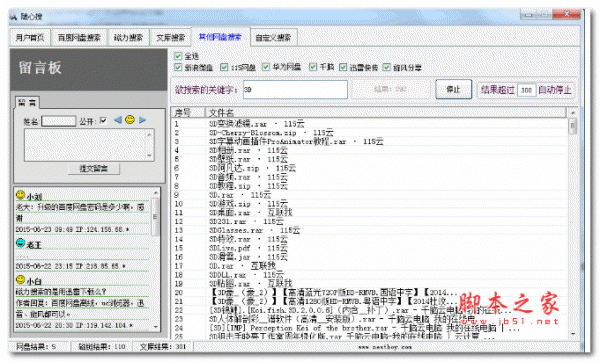The width and height of the screenshot is (600, 362).
Task: Click the 文库结果: 331 status bar entry
Action: [163, 347]
